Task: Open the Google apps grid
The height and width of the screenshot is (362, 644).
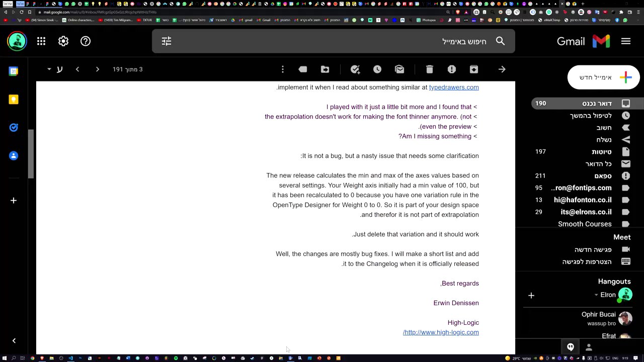Action: point(41,41)
